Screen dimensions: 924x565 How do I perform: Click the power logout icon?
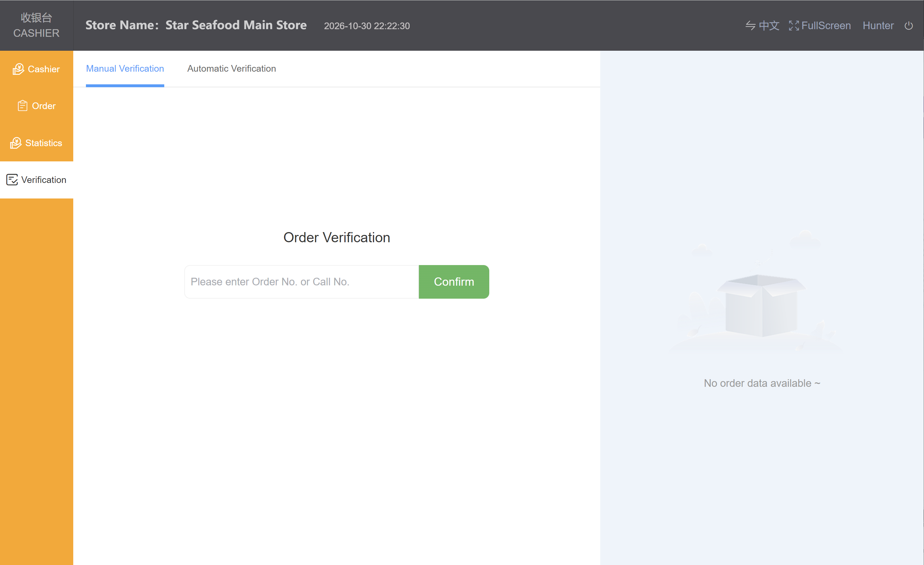[909, 25]
